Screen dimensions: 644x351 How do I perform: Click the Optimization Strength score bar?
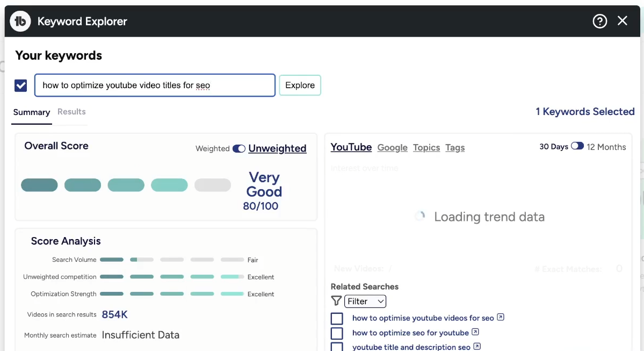[x=172, y=294]
